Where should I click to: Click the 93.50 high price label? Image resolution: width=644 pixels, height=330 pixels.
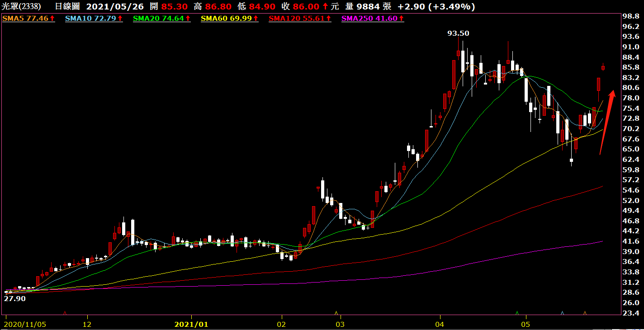(458, 33)
